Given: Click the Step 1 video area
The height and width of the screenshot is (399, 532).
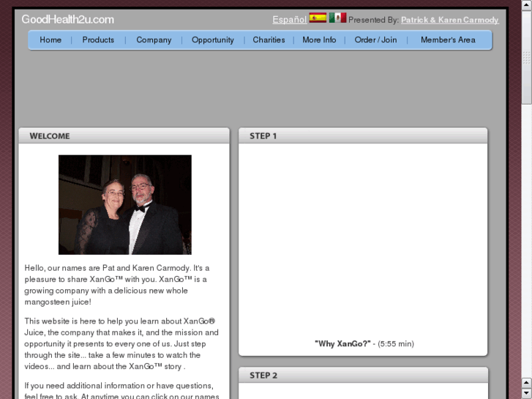Looking at the screenshot, I should coord(363,239).
